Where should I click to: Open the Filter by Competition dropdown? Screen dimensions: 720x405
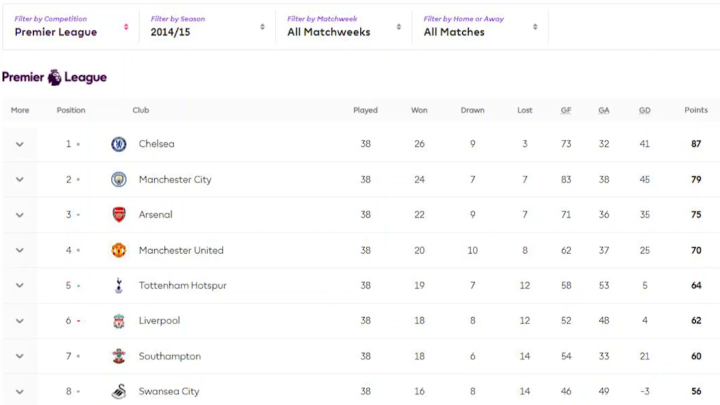(70, 26)
